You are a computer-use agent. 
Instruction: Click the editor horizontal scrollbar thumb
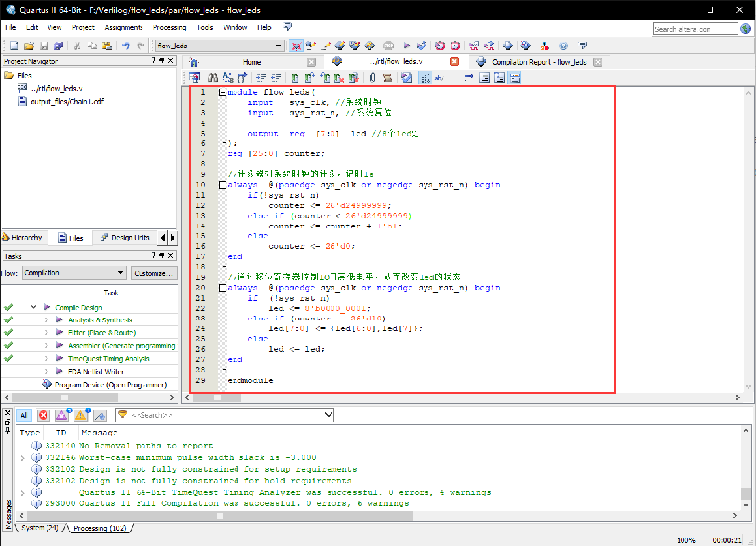click(x=217, y=397)
